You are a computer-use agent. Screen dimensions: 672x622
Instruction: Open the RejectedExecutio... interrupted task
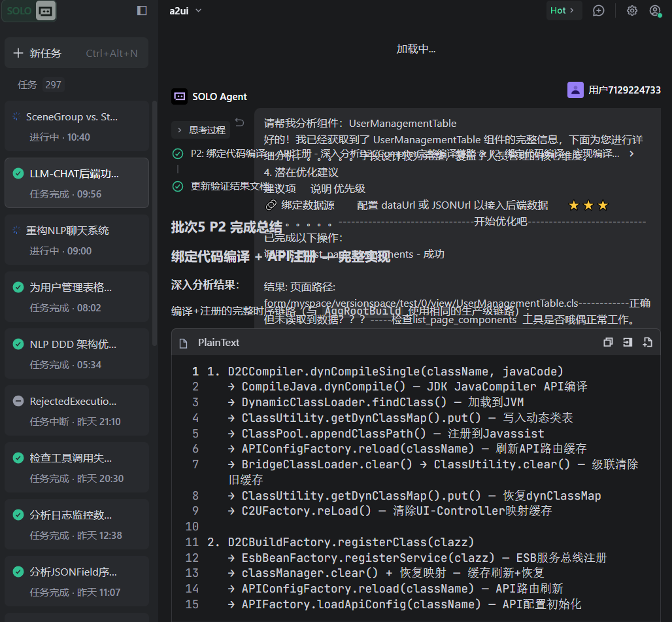click(76, 411)
